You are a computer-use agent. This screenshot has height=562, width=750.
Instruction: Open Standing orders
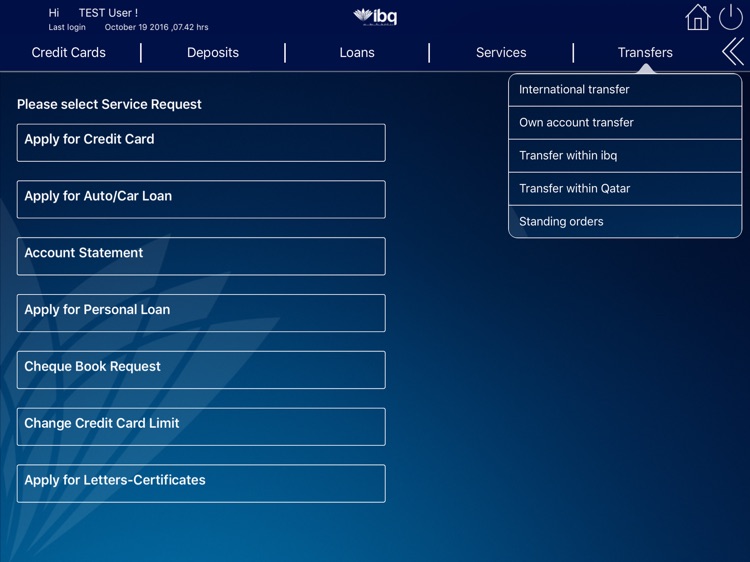point(625,221)
